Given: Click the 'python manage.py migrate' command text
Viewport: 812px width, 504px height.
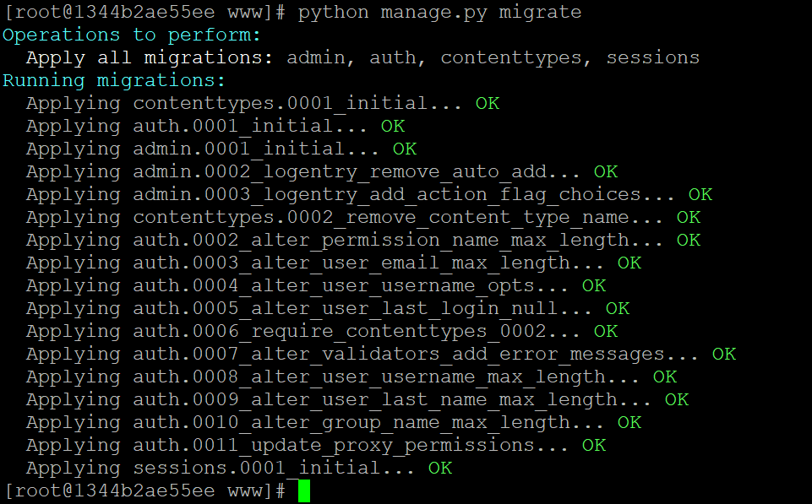Looking at the screenshot, I should click(x=439, y=12).
